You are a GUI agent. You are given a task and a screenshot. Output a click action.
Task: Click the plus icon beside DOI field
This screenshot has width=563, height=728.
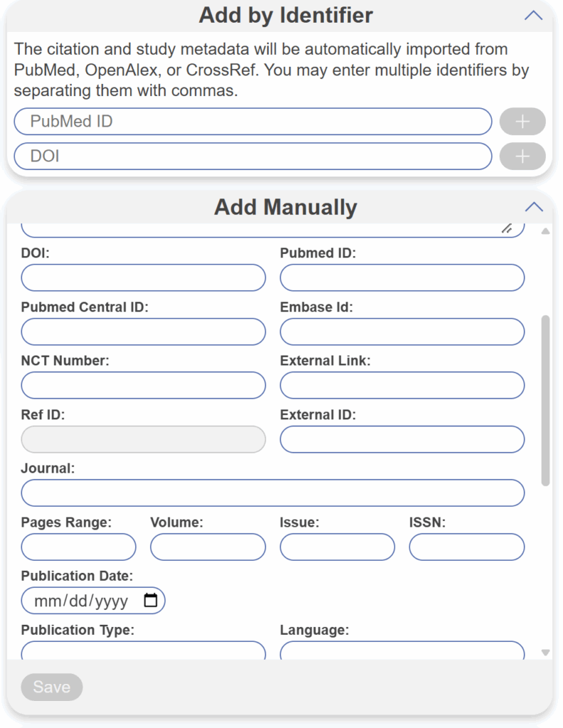522,156
